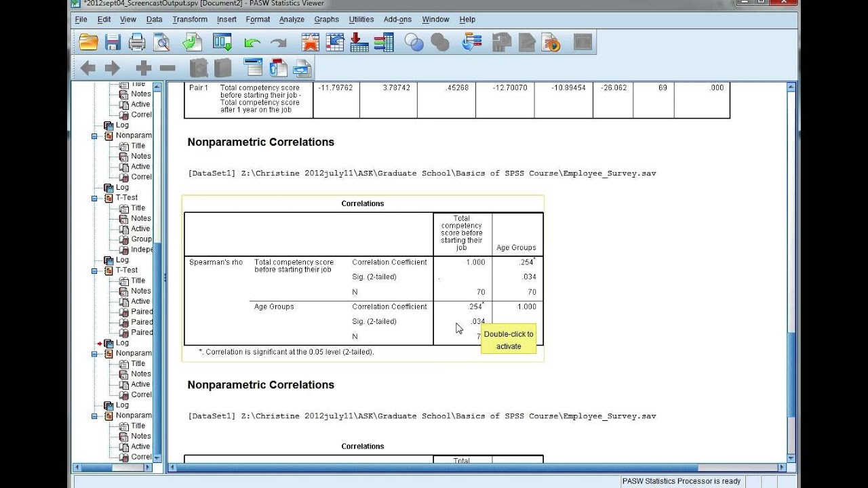Go to Data with the star icon

click(311, 43)
